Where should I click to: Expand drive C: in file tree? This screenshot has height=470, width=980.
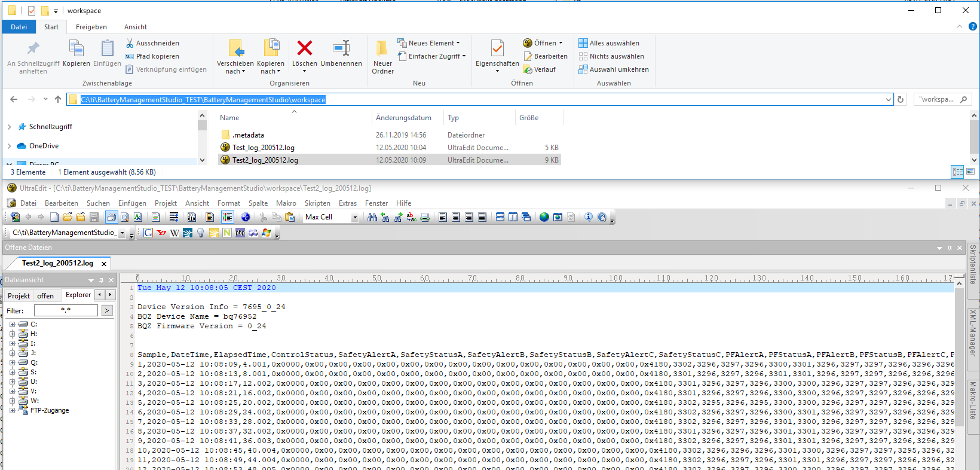(x=12, y=324)
